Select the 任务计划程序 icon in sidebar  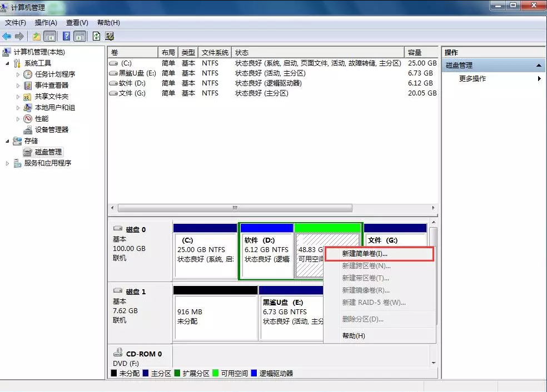[27, 74]
